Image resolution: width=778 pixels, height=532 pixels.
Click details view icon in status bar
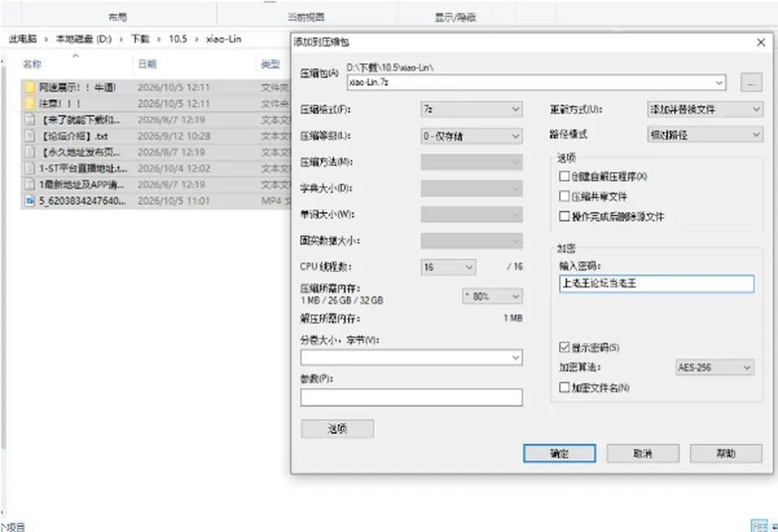tap(759, 526)
